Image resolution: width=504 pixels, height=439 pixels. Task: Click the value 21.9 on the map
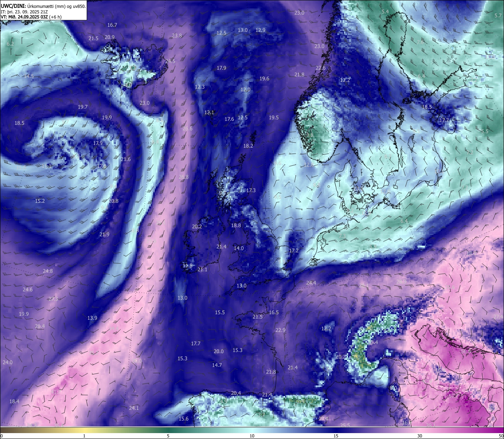pyautogui.click(x=104, y=235)
